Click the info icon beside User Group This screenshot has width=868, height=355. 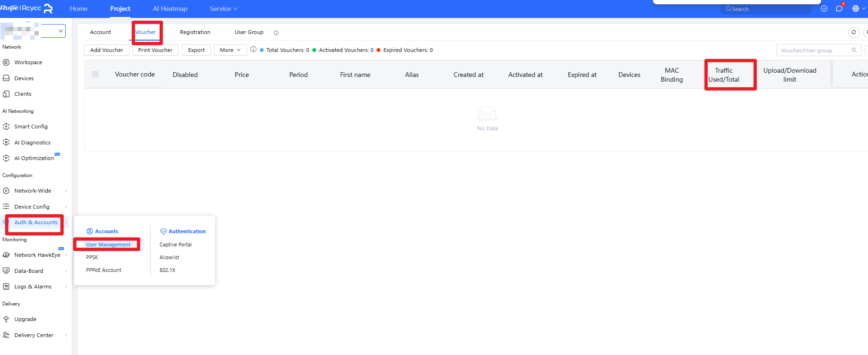[x=276, y=33]
